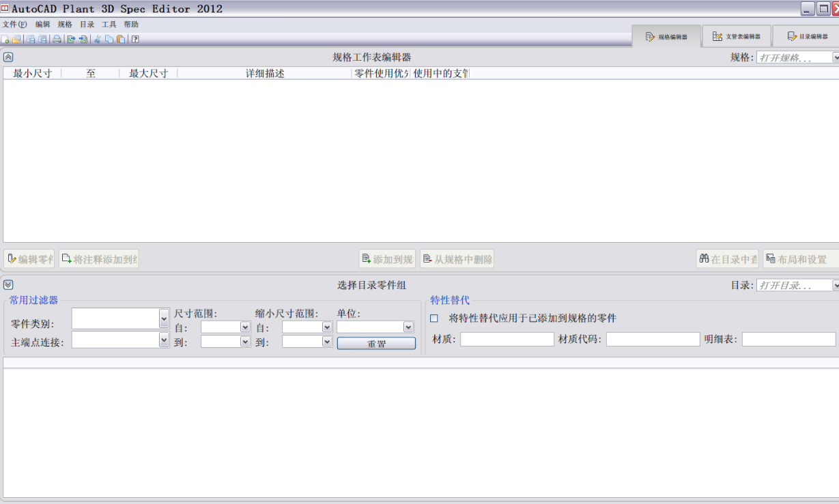Viewport: 839px width, 504px height.
Task: Open the 文件 menu
Action: (14, 25)
